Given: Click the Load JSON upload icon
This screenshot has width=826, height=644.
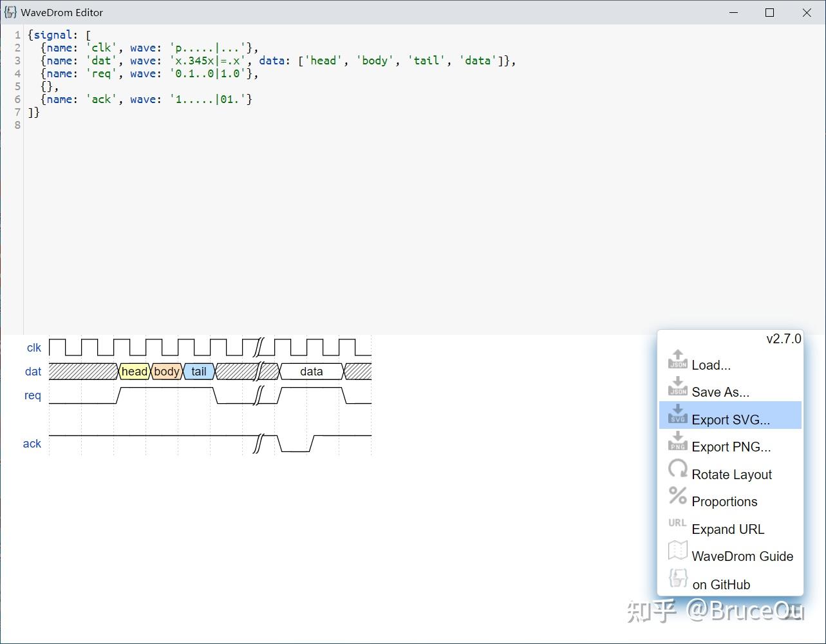Looking at the screenshot, I should coord(677,359).
